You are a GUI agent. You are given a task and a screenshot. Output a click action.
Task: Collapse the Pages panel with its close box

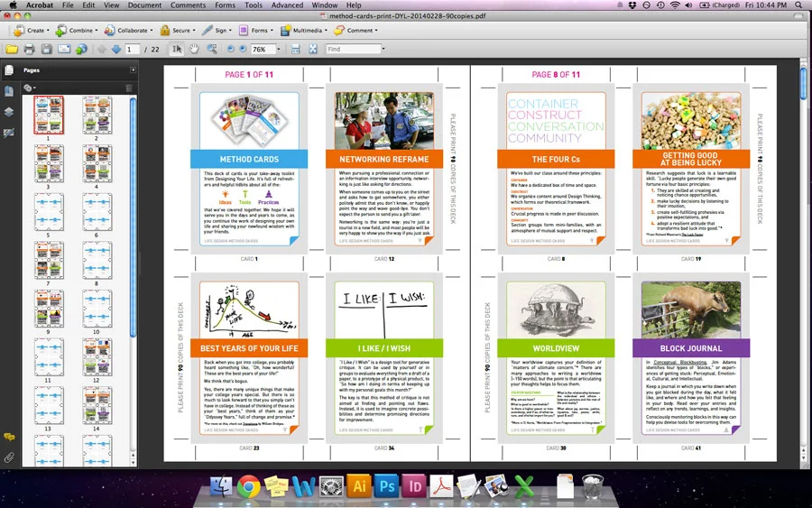click(133, 69)
